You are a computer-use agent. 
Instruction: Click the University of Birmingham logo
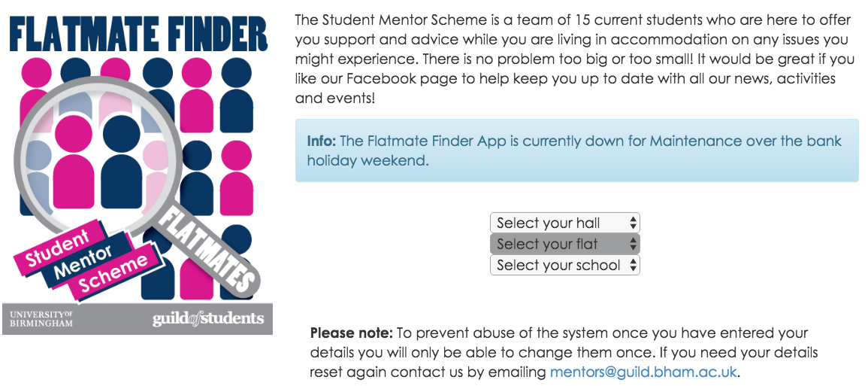(x=41, y=318)
